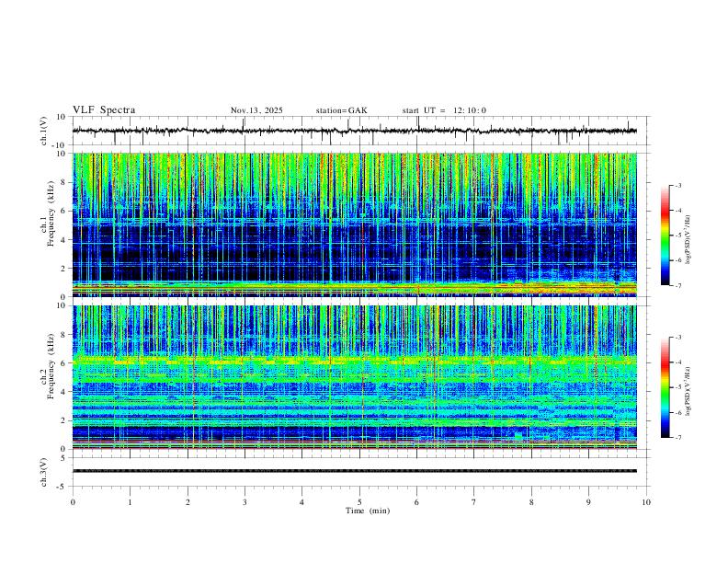The width and height of the screenshot is (728, 563).
Task: Click the ch.3 black waveform band
Action: pyautogui.click(x=355, y=471)
